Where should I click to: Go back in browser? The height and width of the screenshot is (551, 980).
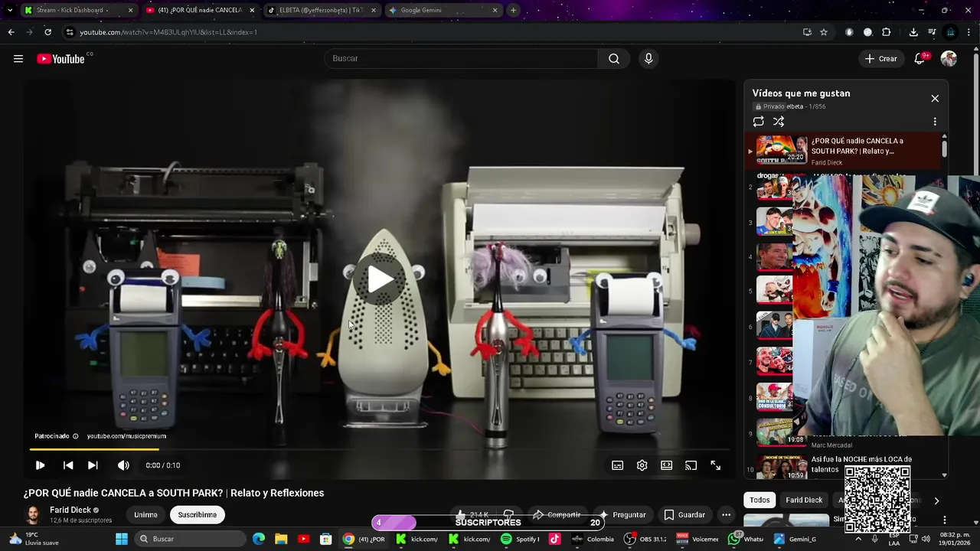[11, 32]
